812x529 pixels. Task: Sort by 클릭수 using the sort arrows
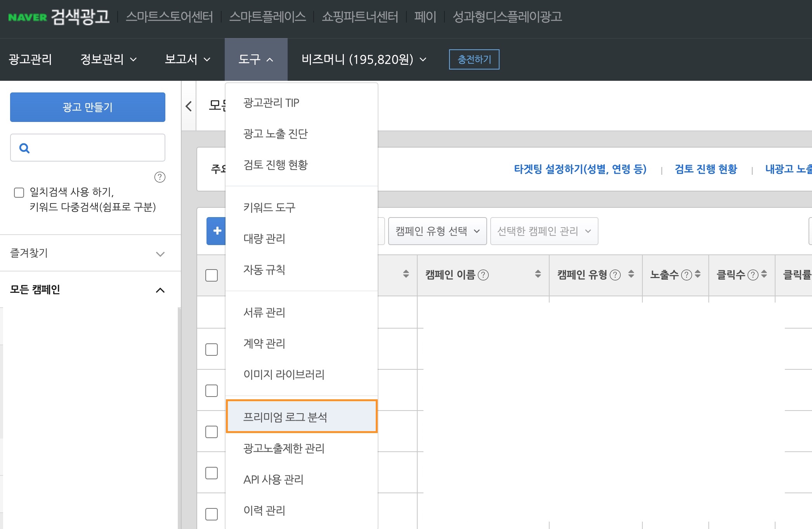click(763, 275)
